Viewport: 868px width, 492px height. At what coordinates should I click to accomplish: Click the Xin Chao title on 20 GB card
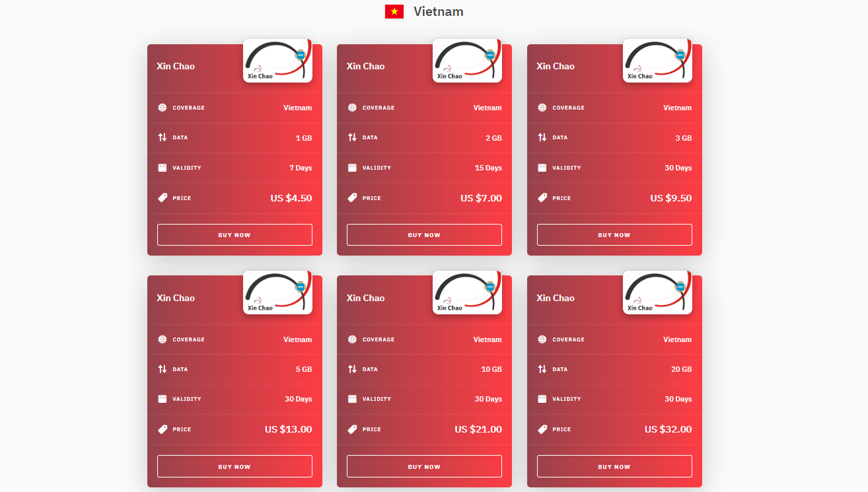(556, 298)
